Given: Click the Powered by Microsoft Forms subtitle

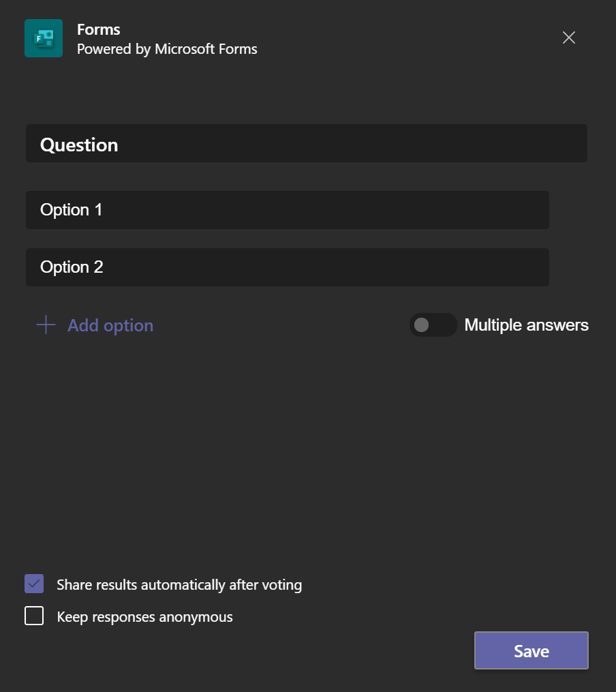Looking at the screenshot, I should pos(167,49).
